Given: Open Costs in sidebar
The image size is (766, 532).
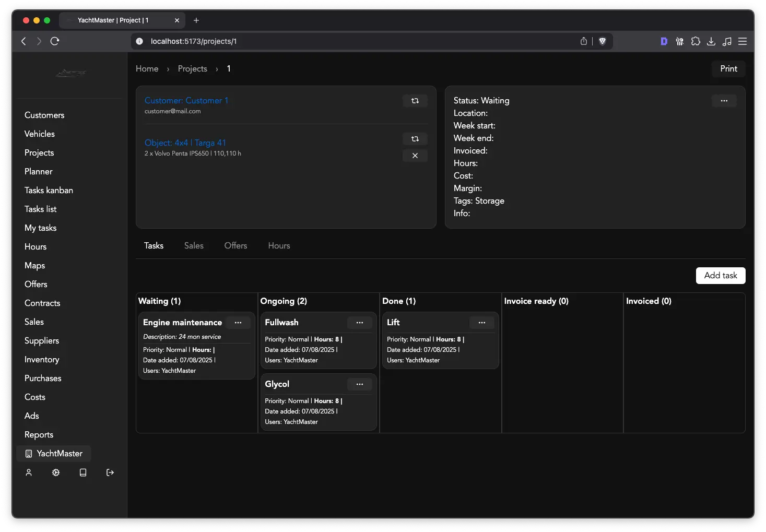Looking at the screenshot, I should point(34,397).
